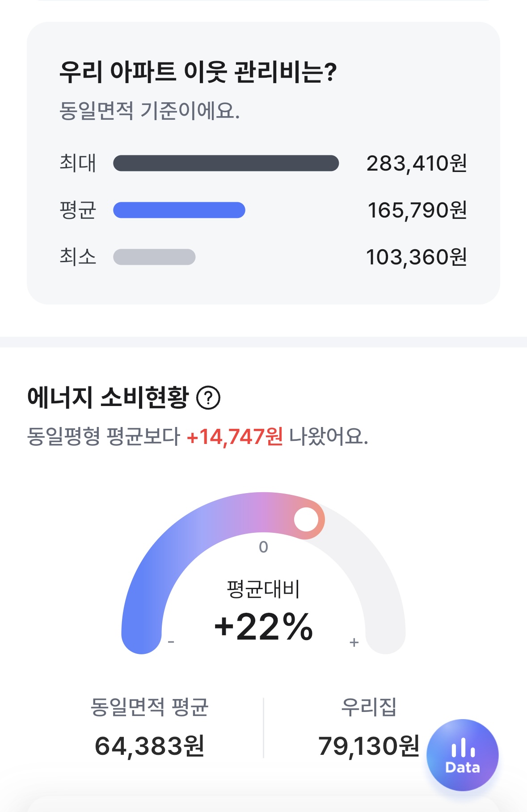The image size is (527, 812).
Task: Click the 우리 아파트 이웃 관리비는? heading
Action: click(198, 72)
